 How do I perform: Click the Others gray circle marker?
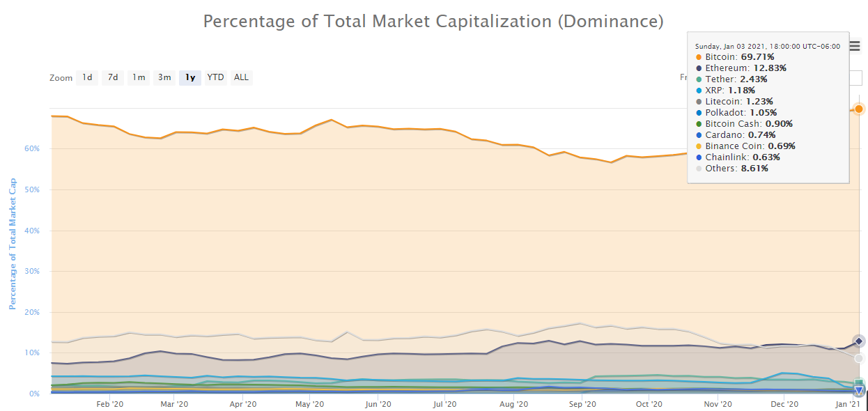[x=859, y=359]
